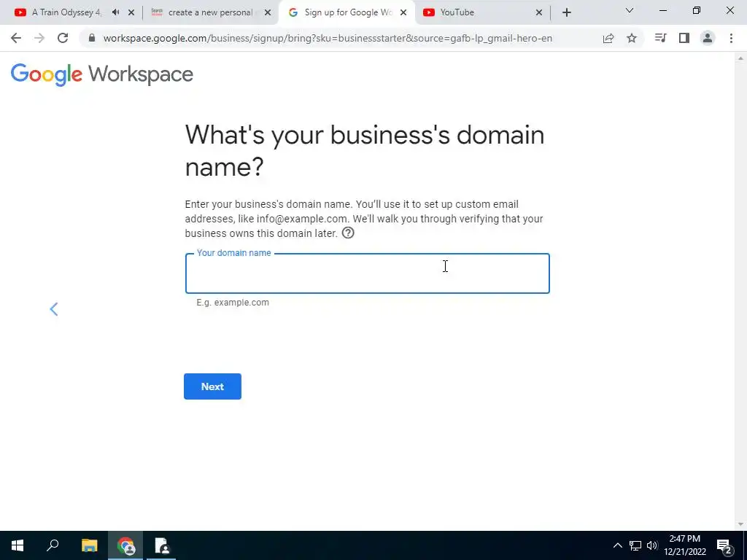Click the Next button

point(212,386)
